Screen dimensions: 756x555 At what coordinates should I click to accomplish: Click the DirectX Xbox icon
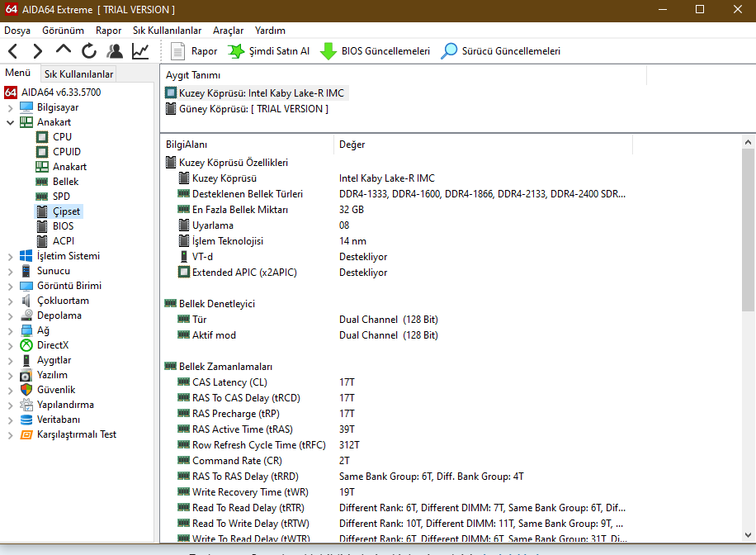pyautogui.click(x=26, y=345)
